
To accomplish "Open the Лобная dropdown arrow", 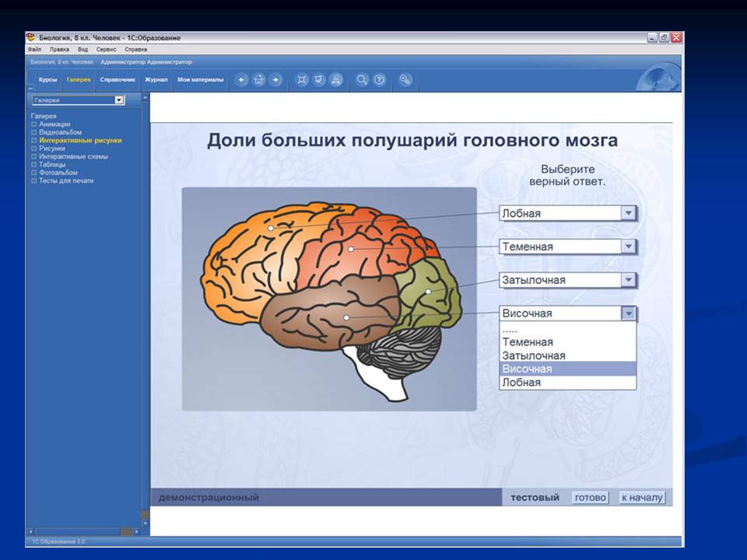I will coord(629,213).
